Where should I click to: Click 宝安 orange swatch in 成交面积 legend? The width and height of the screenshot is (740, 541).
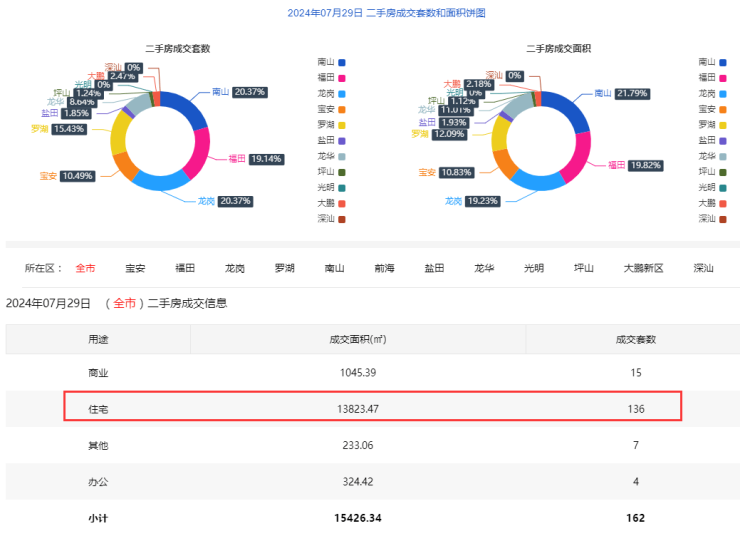point(723,108)
